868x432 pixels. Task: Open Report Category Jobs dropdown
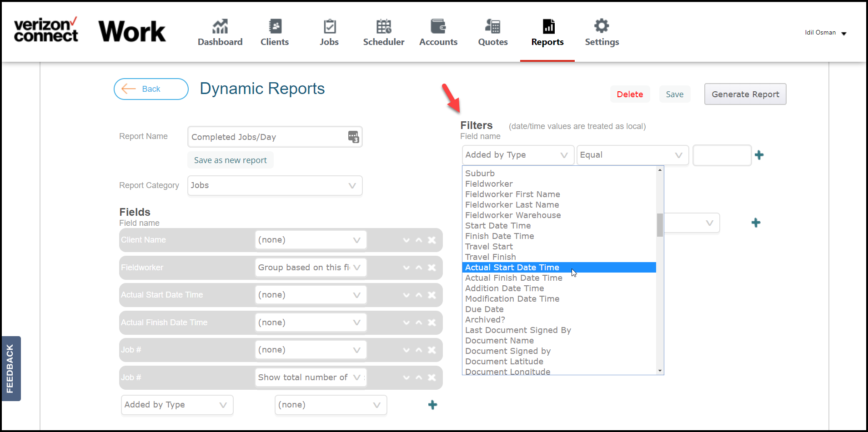coord(275,186)
